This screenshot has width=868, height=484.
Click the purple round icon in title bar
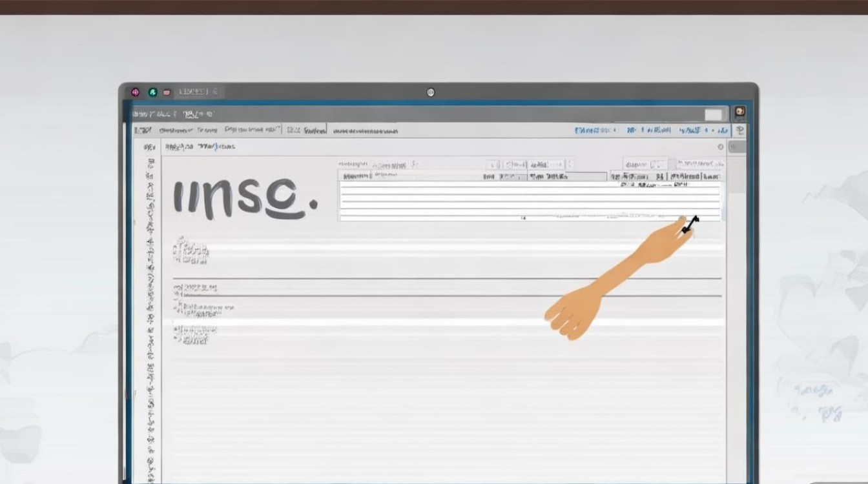pyautogui.click(x=135, y=92)
